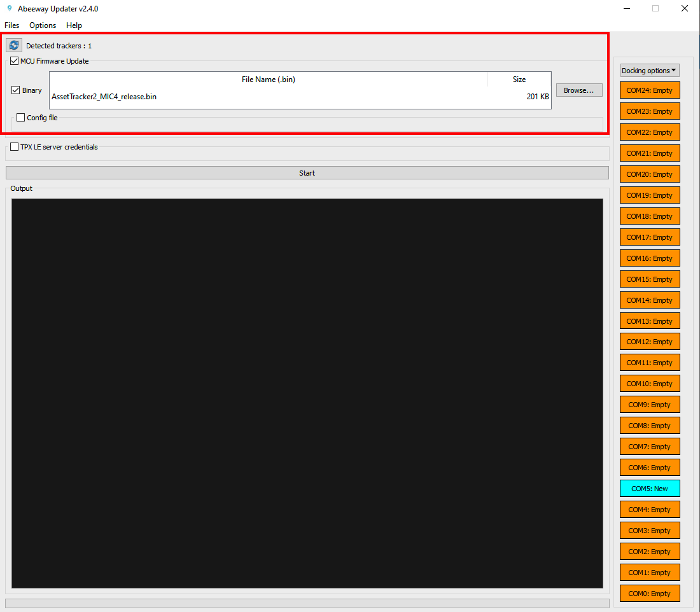The image size is (700, 612).
Task: Click the COM1: Empty port button
Action: coord(650,573)
